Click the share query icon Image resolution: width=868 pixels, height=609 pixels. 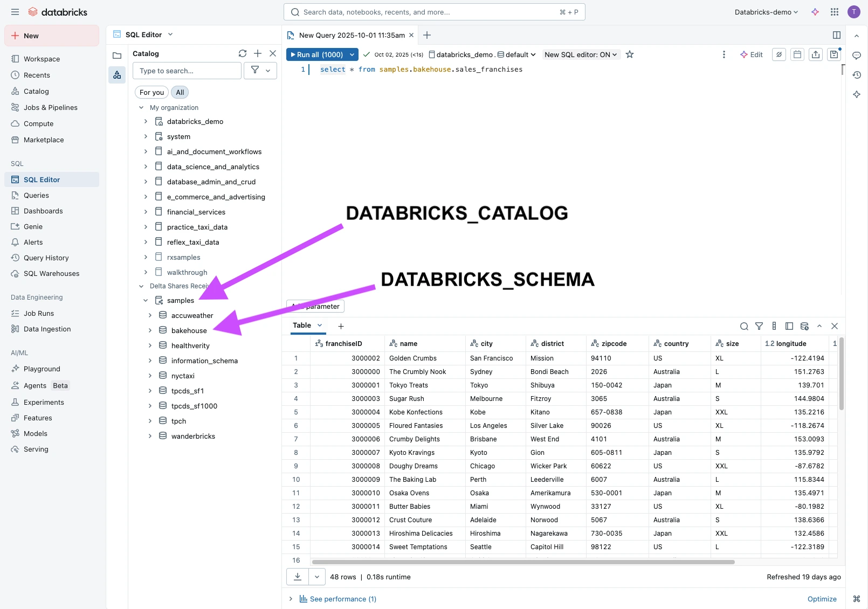coord(816,54)
